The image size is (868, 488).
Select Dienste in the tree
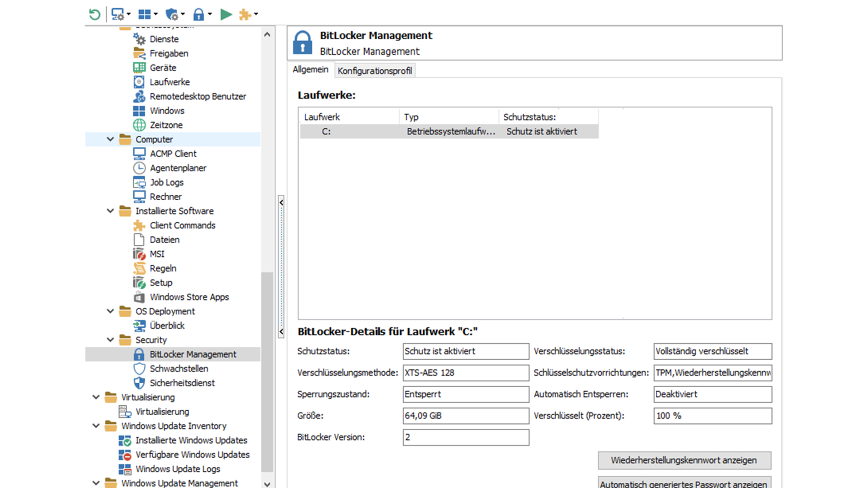pos(164,39)
